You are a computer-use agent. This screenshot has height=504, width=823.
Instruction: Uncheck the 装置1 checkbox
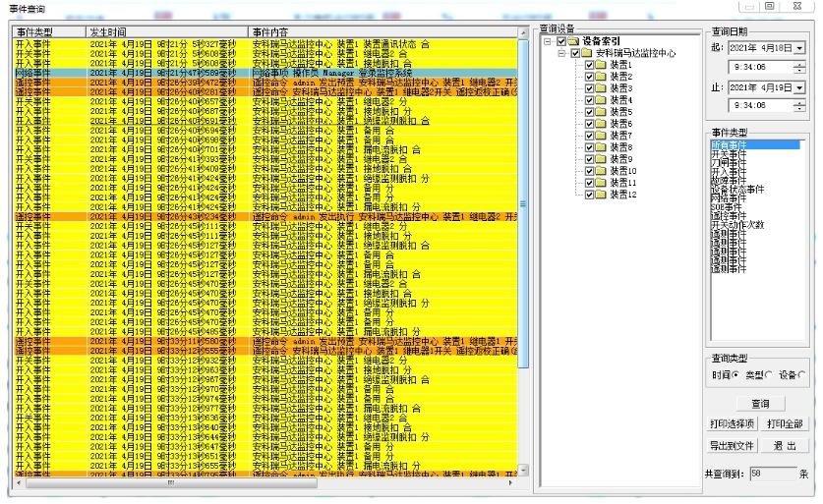click(589, 65)
